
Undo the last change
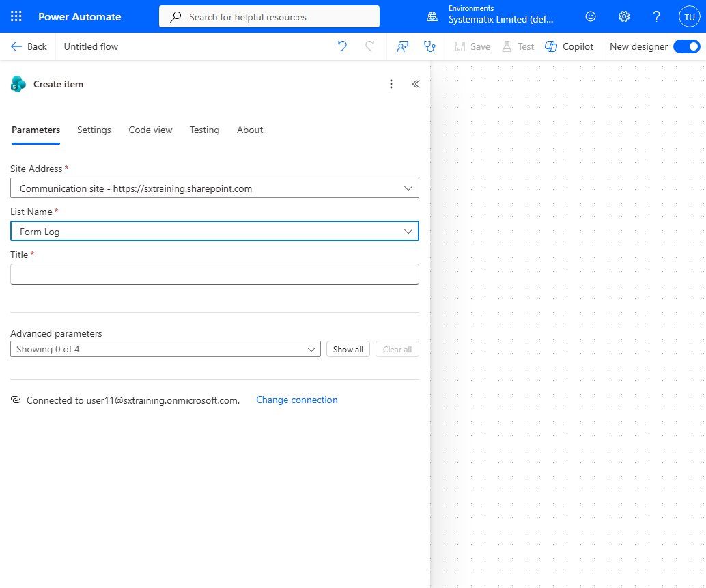(x=342, y=46)
